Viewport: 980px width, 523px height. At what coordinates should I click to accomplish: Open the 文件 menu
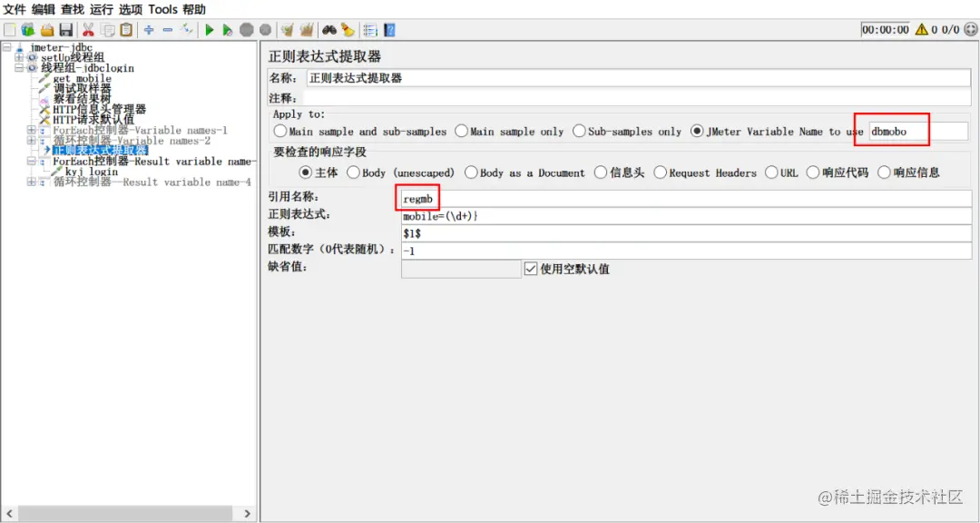pyautogui.click(x=15, y=9)
